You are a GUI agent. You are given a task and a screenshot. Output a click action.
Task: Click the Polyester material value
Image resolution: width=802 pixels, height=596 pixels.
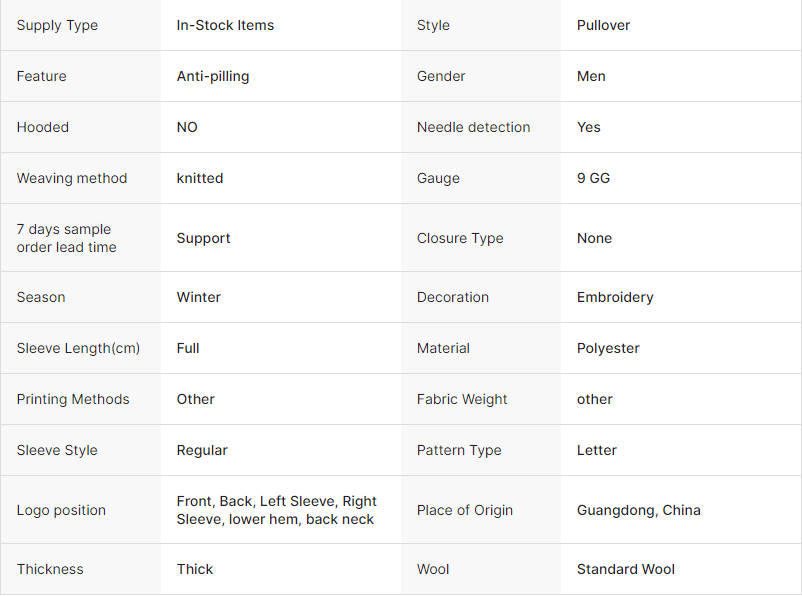(608, 348)
